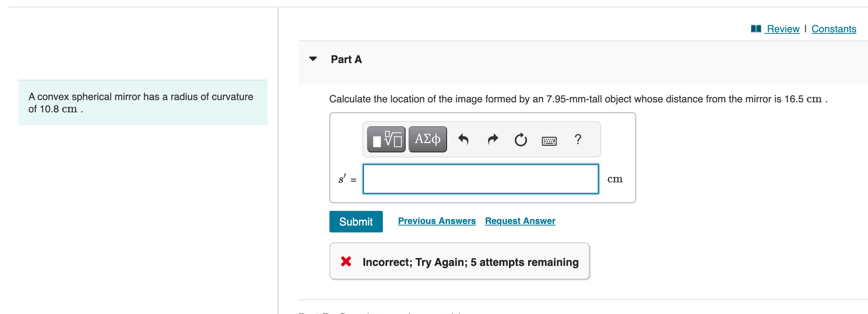
Task: Request the answer for Part A
Action: (x=520, y=220)
